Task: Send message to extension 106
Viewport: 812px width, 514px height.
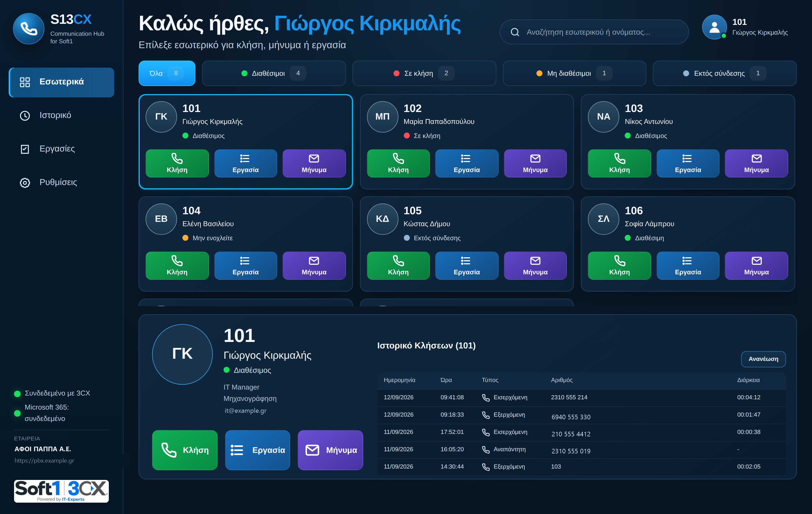Action: 756,266
